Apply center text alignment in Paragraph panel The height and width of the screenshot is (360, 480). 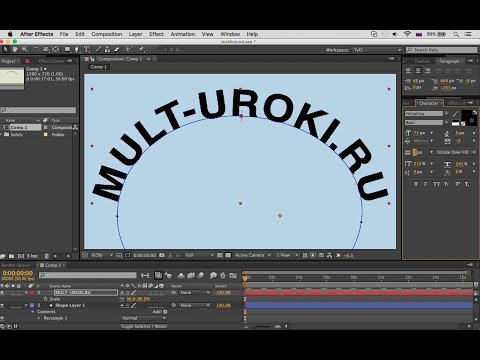pos(418,71)
